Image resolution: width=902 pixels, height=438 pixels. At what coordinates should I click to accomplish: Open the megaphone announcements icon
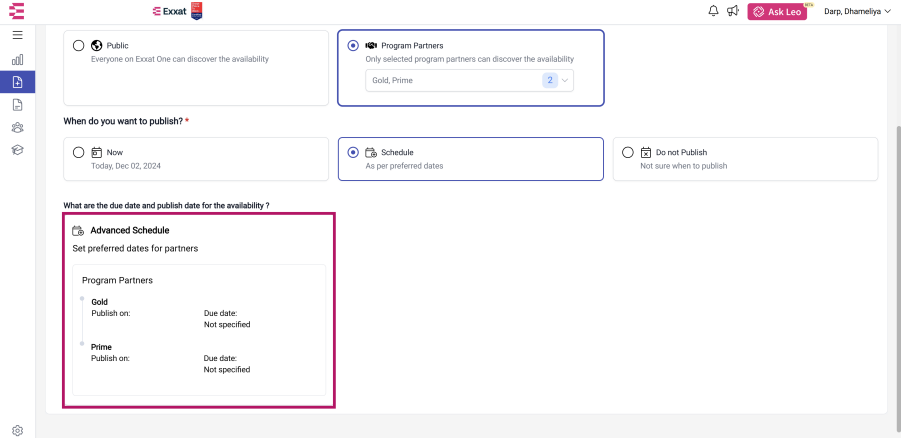[732, 11]
